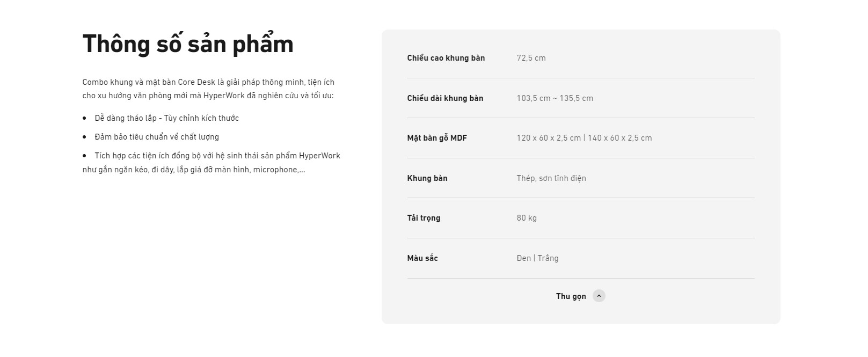Click the "Thép, sơn tĩnh điện" value

551,178
